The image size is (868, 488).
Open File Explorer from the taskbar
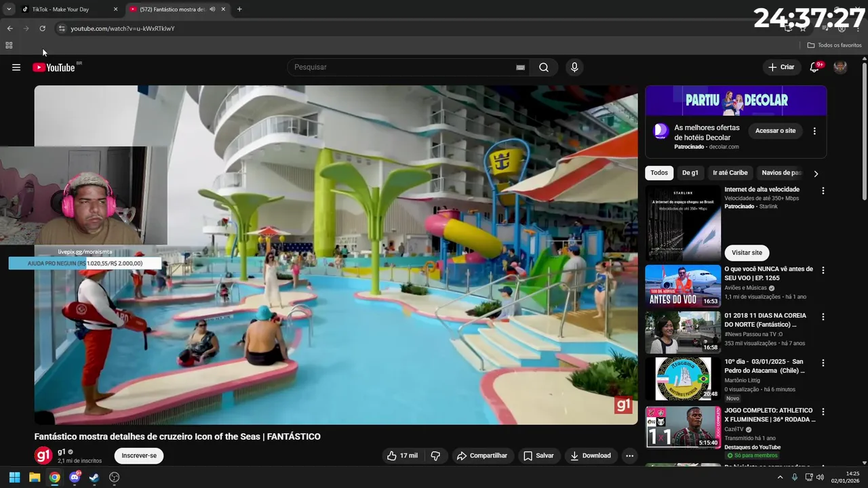pyautogui.click(x=35, y=477)
